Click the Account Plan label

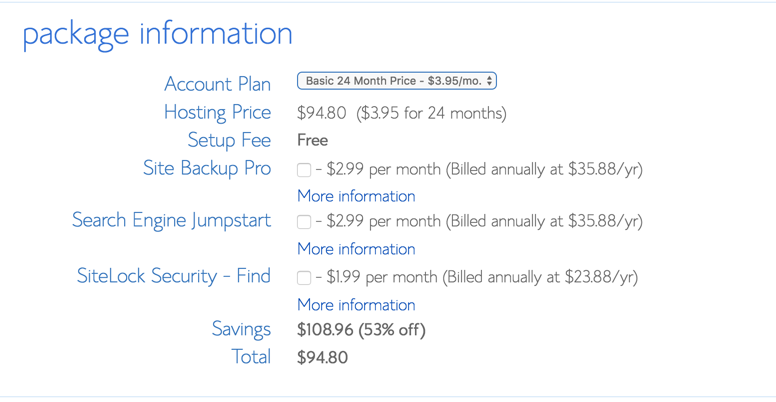click(217, 84)
